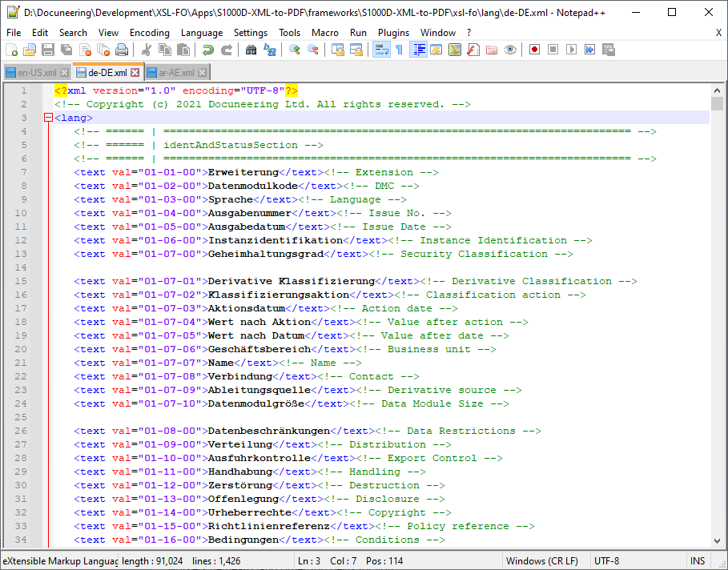Toggle Show All Characters pilcrow icon
The width and height of the screenshot is (728, 570).
tap(400, 50)
